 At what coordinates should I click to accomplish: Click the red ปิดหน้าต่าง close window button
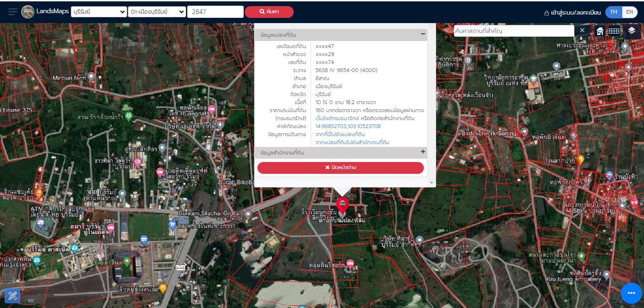coord(340,168)
